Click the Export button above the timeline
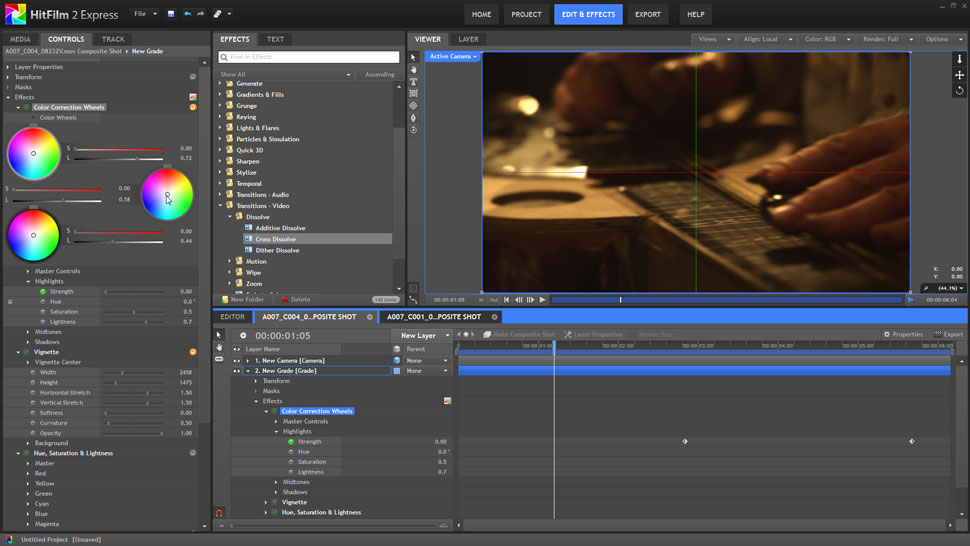The width and height of the screenshot is (970, 546). tap(948, 334)
